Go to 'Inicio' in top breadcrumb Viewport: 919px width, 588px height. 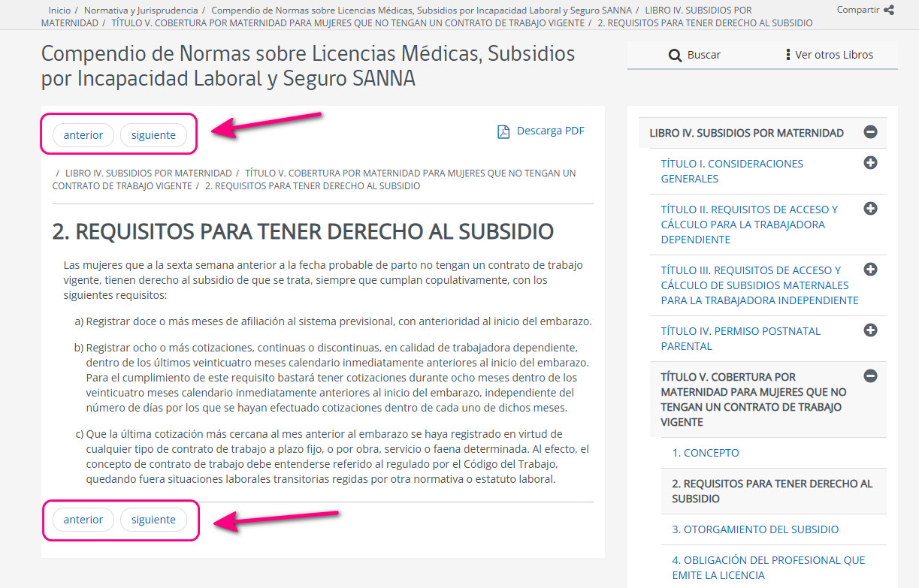point(59,11)
